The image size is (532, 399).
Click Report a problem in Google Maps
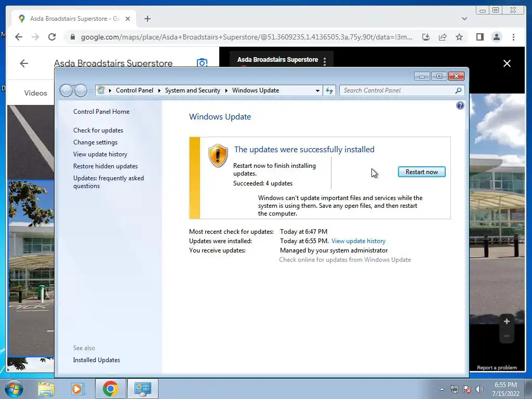pyautogui.click(x=497, y=367)
